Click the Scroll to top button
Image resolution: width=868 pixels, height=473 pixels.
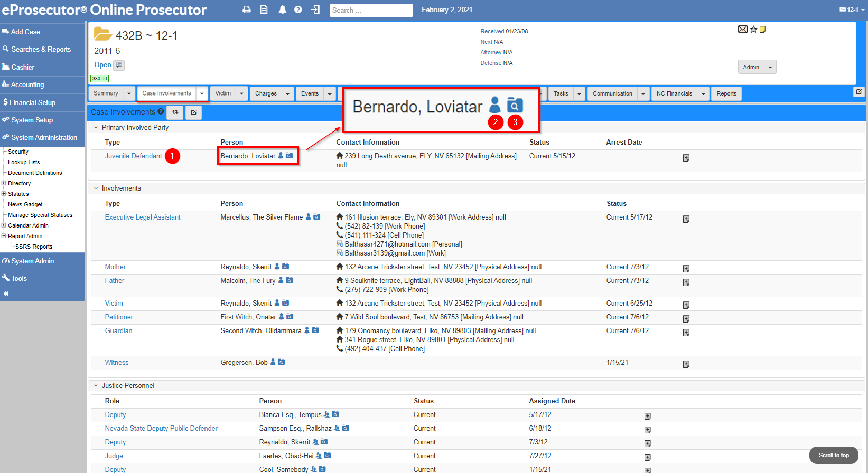(x=834, y=455)
